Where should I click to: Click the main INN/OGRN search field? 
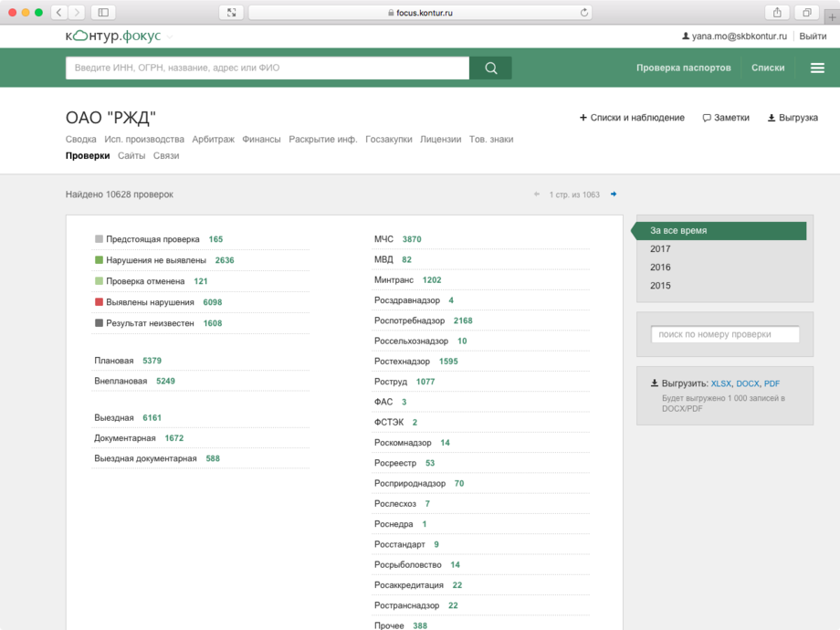[267, 68]
